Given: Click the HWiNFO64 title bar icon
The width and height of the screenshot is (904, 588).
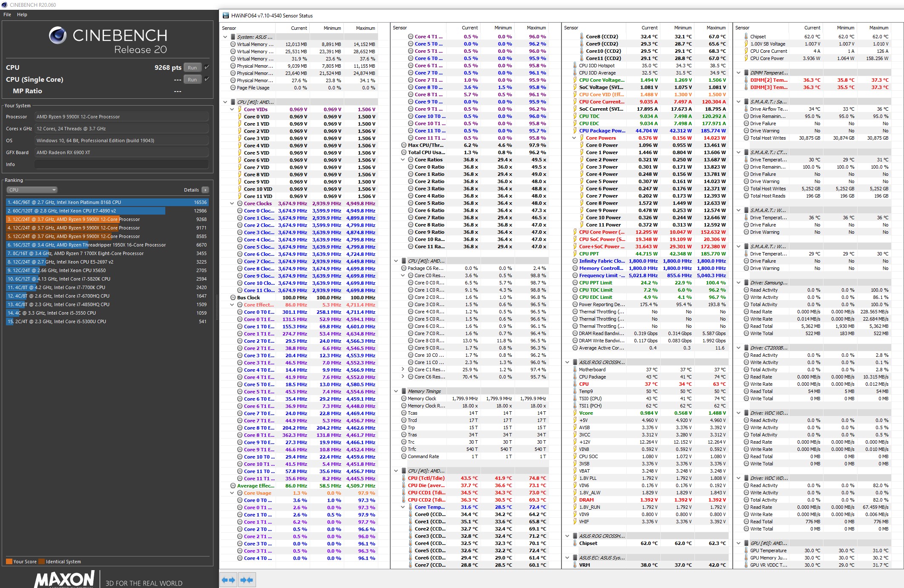Looking at the screenshot, I should tap(226, 16).
